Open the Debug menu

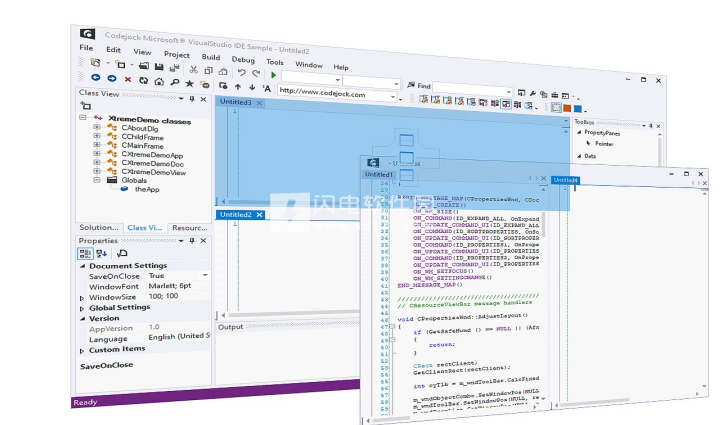coord(243,59)
